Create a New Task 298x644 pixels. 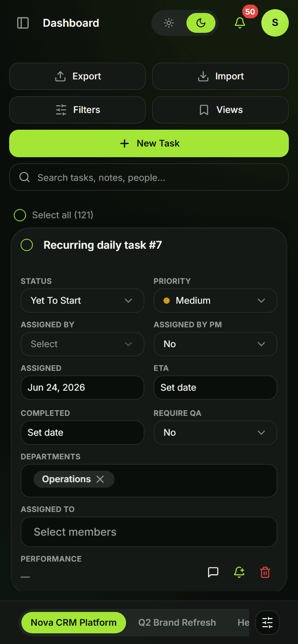(149, 143)
